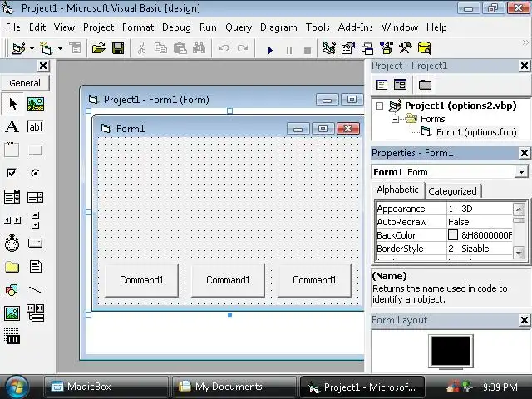Select the Timer control tool
The image size is (532, 399).
pos(12,244)
